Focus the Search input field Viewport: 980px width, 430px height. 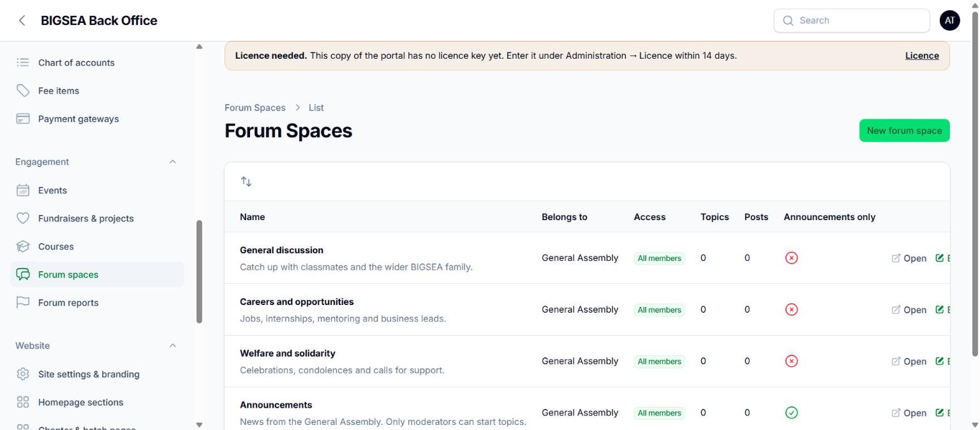pyautogui.click(x=852, y=20)
